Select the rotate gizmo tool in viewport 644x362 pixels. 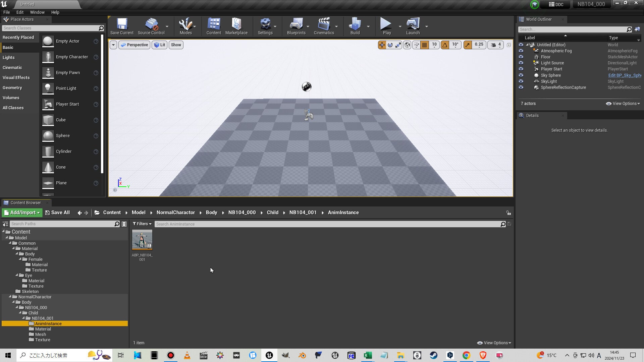(x=390, y=45)
